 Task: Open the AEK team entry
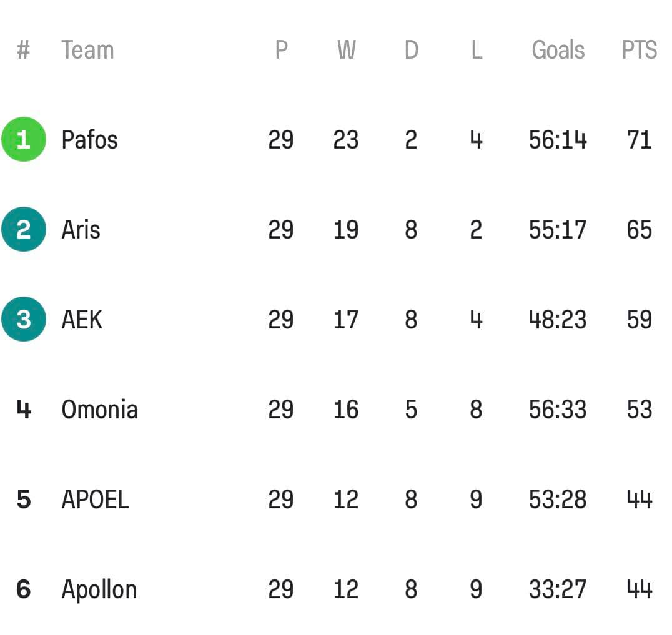(x=82, y=320)
